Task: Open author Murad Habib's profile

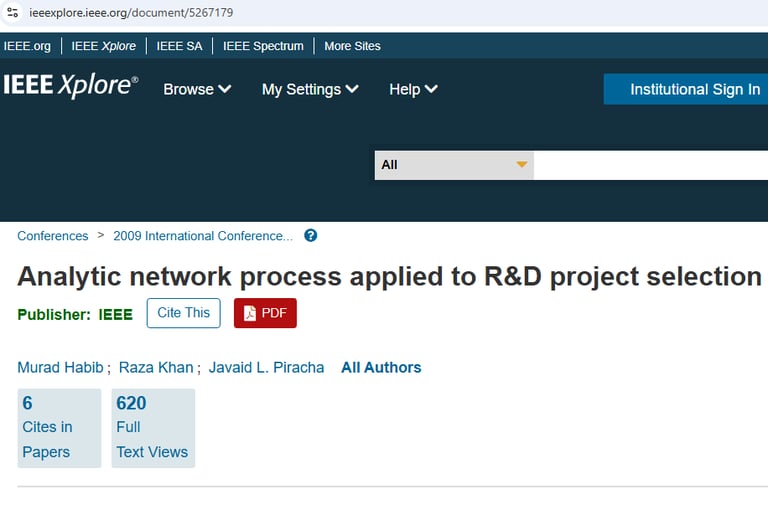Action: [x=60, y=367]
